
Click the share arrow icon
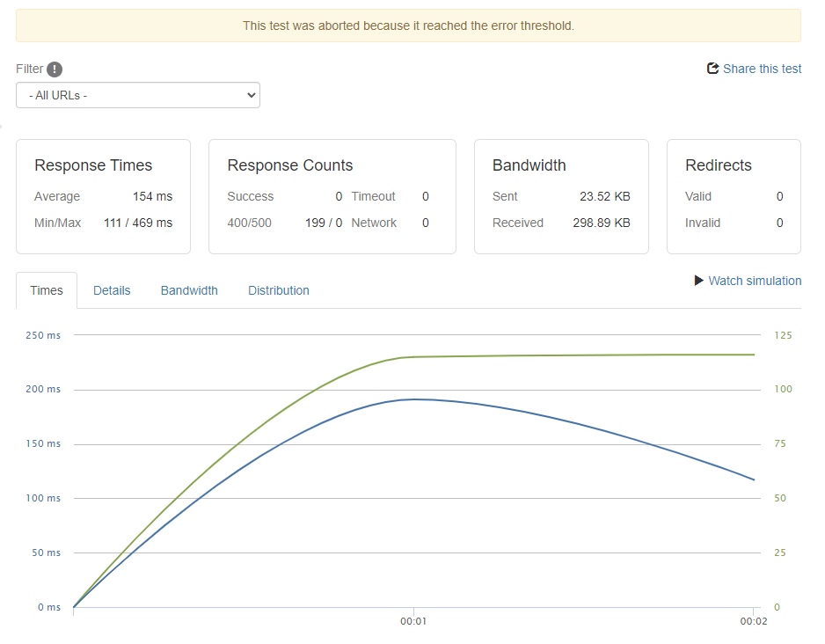tap(713, 69)
